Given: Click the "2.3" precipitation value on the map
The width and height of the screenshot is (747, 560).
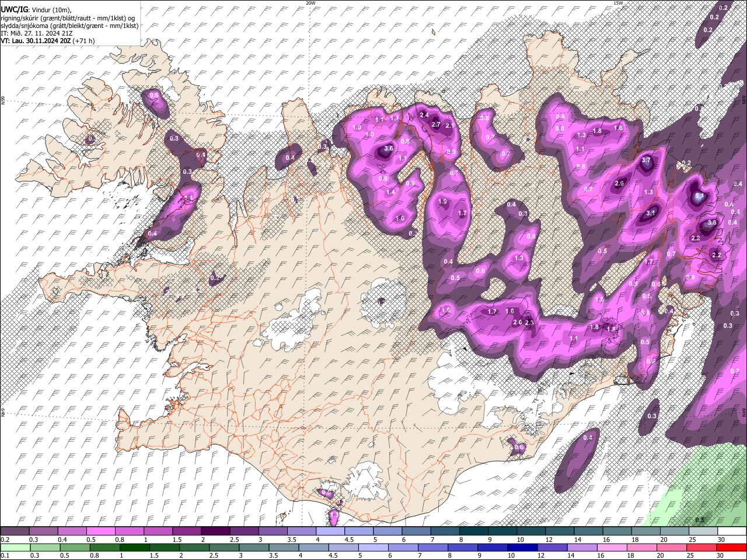Looking at the screenshot, I should [530, 323].
